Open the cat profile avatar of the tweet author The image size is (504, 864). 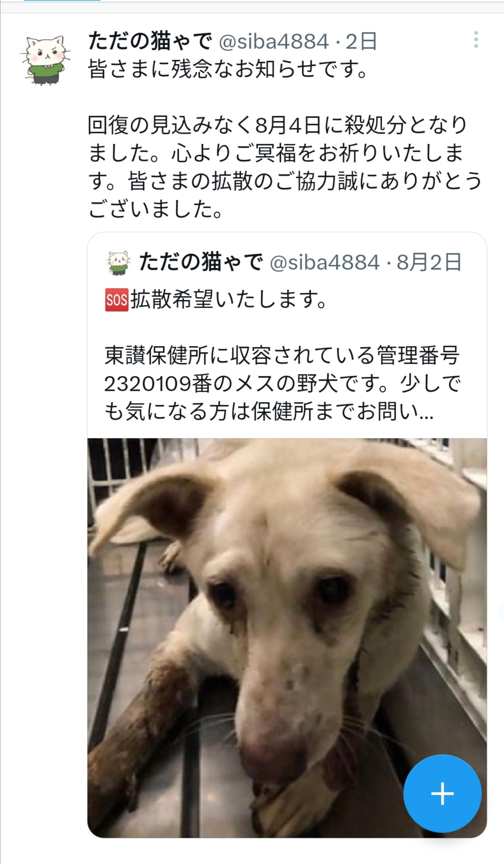click(46, 60)
